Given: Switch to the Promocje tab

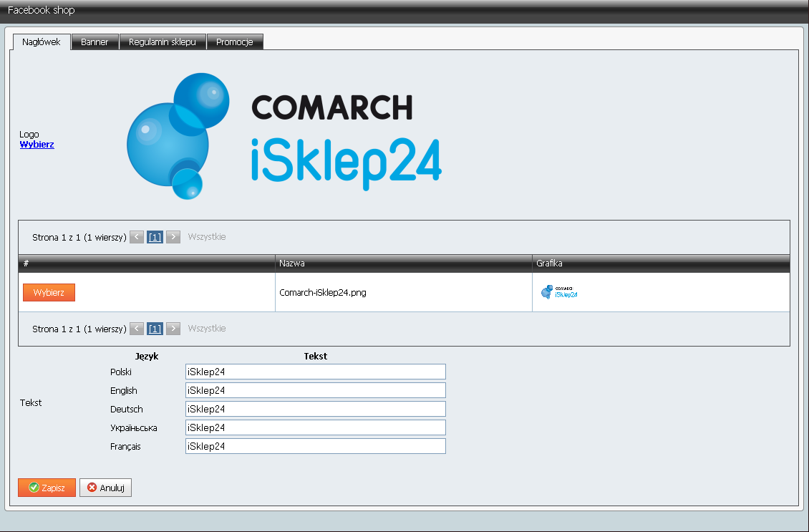Looking at the screenshot, I should coord(235,42).
